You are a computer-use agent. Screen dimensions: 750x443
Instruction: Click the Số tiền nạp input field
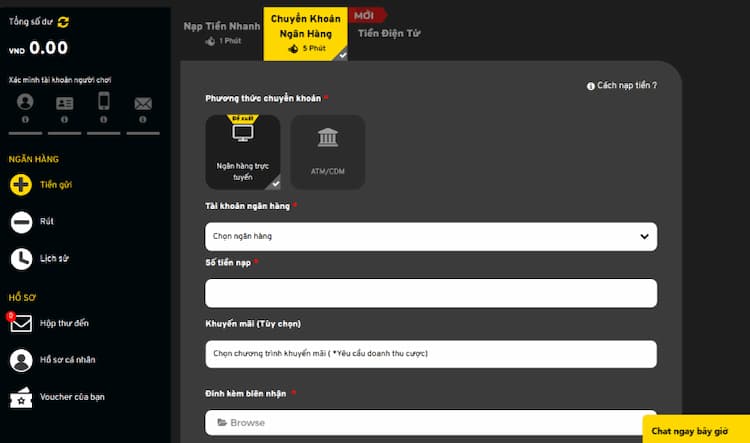pos(431,293)
